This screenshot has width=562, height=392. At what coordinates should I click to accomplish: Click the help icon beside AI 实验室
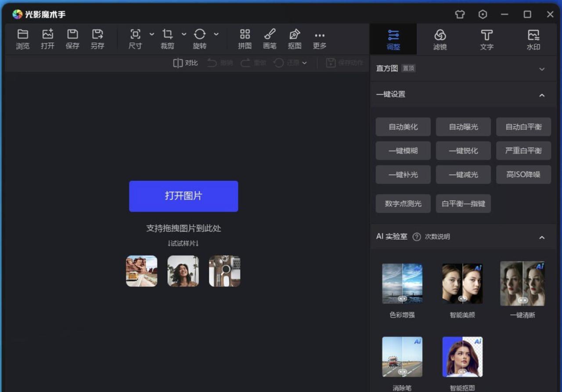click(x=417, y=237)
